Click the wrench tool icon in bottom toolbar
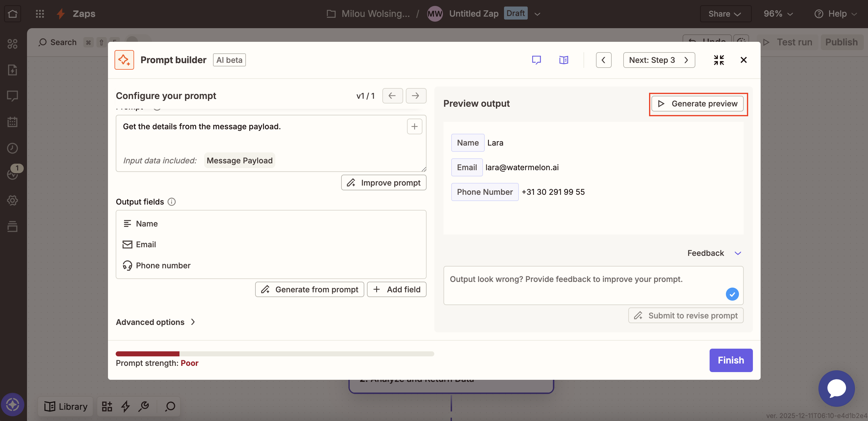Image resolution: width=868 pixels, height=421 pixels. (x=144, y=406)
